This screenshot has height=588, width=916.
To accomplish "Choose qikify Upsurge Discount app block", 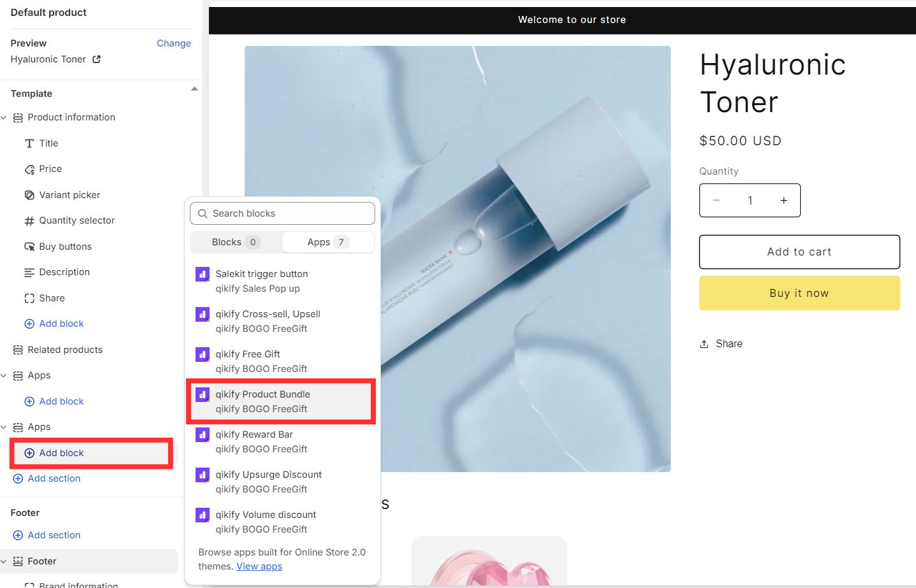I will point(281,482).
